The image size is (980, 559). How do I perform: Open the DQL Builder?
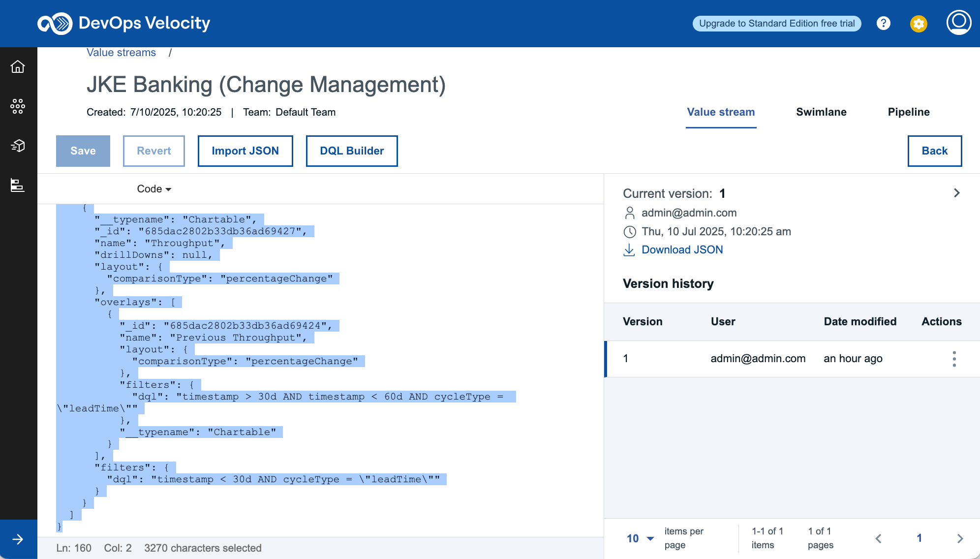point(352,151)
